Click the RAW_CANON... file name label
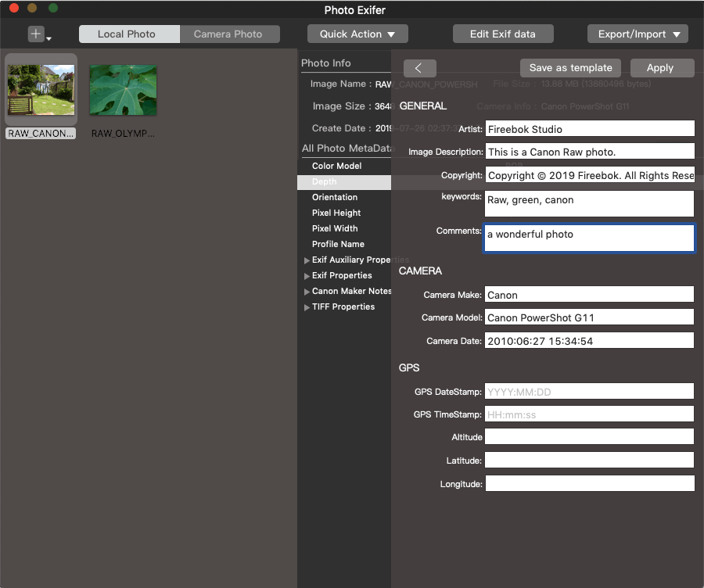 (41, 133)
